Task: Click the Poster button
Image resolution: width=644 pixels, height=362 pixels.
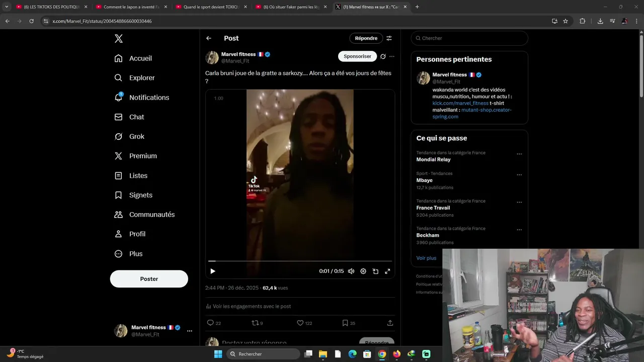Action: point(149,279)
